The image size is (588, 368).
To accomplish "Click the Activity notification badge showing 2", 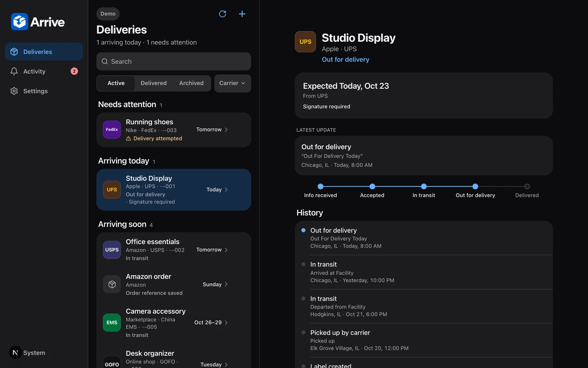I will 74,71.
